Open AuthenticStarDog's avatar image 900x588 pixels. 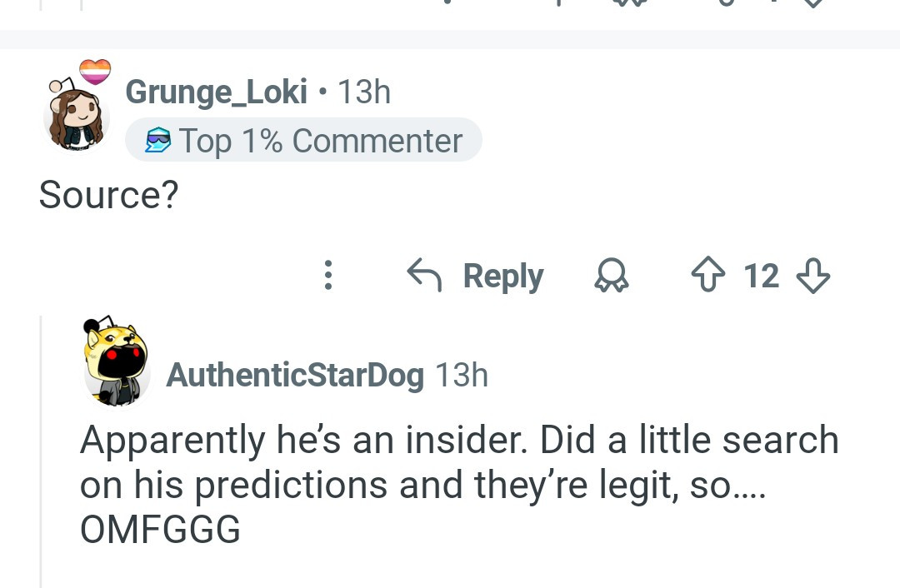click(x=117, y=364)
